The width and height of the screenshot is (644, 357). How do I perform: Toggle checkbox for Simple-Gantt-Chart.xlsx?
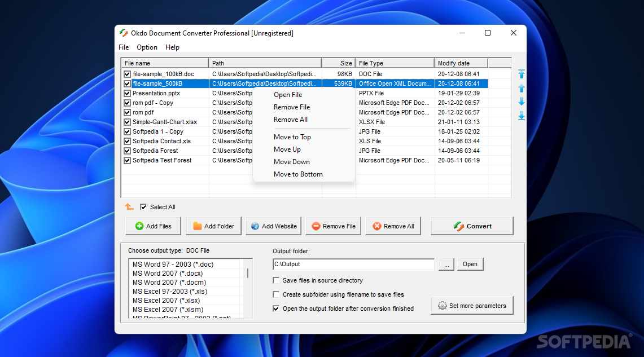(128, 122)
